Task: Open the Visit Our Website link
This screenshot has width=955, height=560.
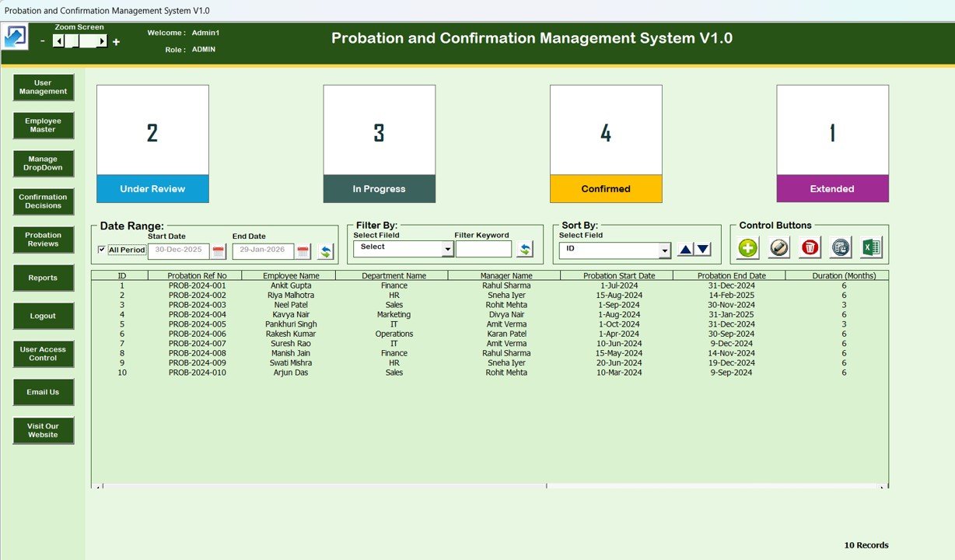Action: (43, 430)
